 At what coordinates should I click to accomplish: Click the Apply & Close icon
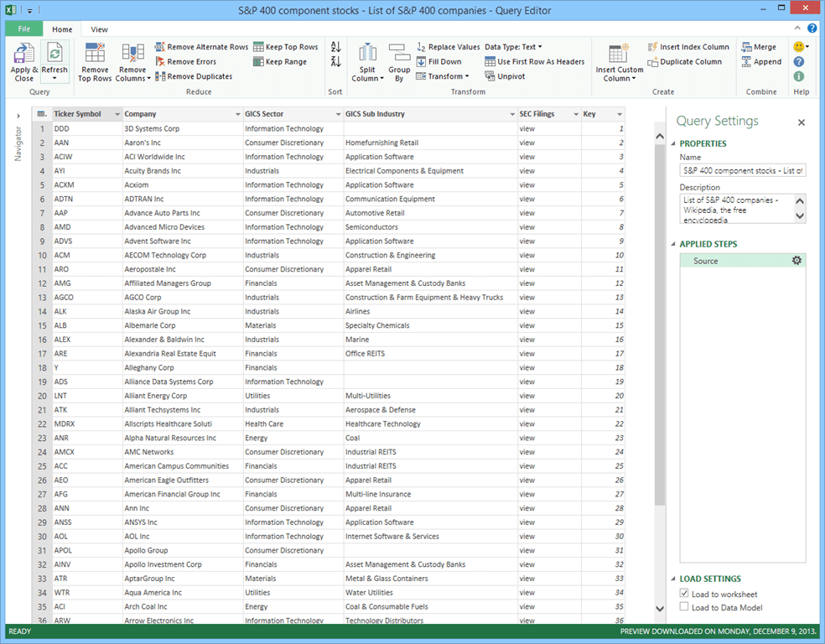(23, 53)
